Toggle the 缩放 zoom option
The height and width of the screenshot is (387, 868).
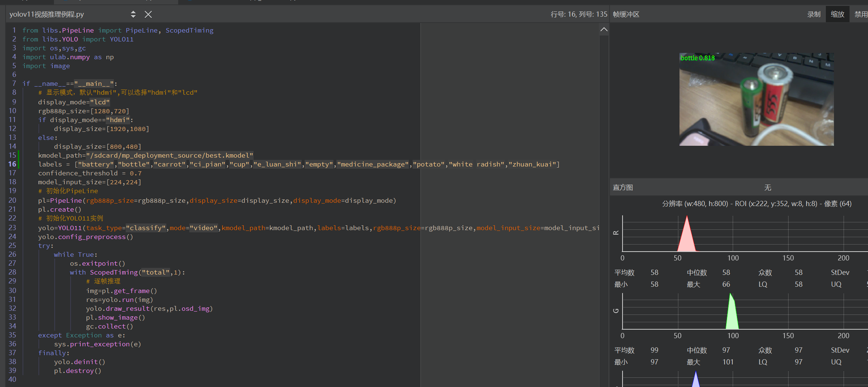point(837,14)
